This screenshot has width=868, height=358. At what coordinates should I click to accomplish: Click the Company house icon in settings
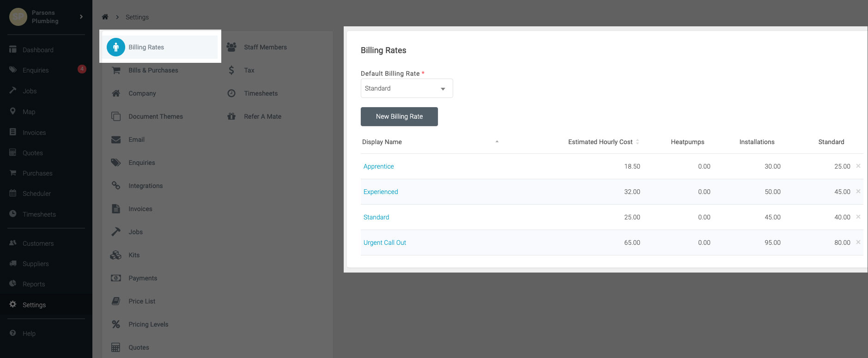(116, 93)
